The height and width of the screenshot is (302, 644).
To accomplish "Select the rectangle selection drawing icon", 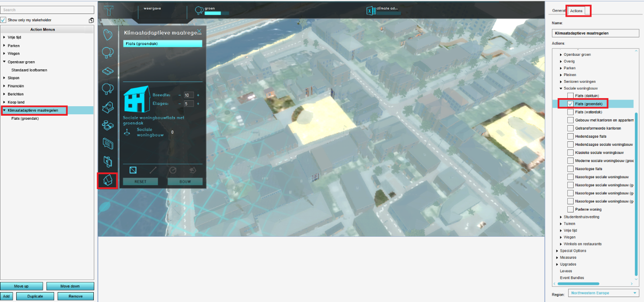I will (x=133, y=170).
